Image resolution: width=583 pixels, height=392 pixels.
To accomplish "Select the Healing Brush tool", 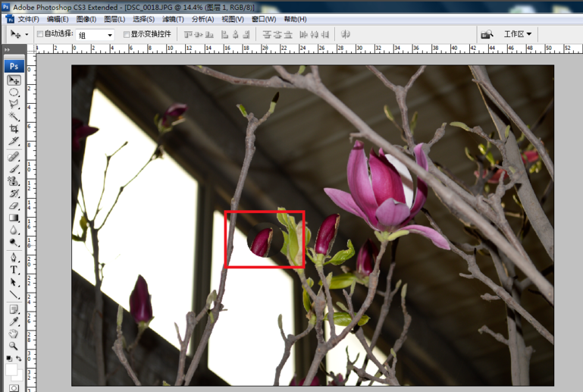I will pyautogui.click(x=14, y=157).
